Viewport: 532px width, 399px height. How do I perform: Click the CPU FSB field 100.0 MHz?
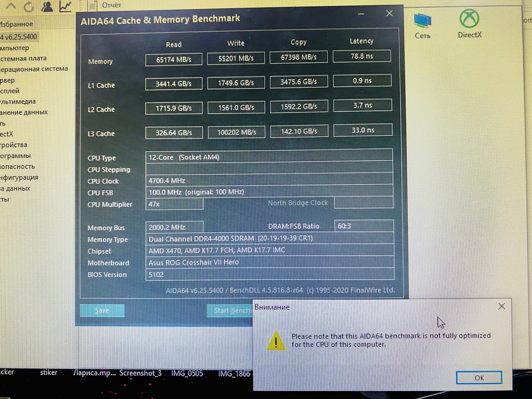pos(269,192)
